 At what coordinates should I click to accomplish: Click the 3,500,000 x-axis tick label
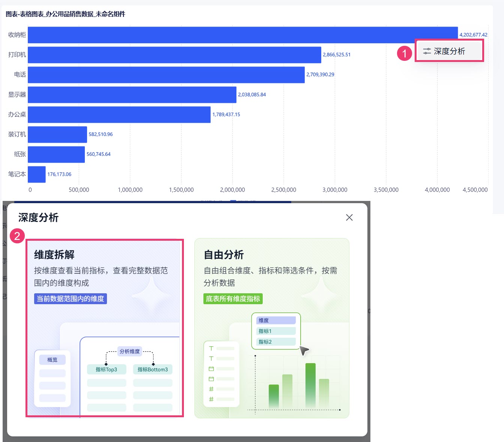pos(386,190)
